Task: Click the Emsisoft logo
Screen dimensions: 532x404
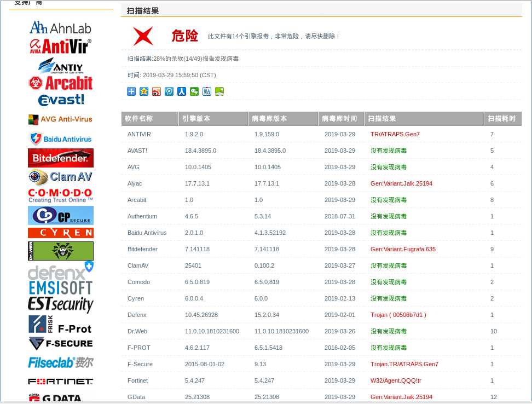Action: coord(60,288)
